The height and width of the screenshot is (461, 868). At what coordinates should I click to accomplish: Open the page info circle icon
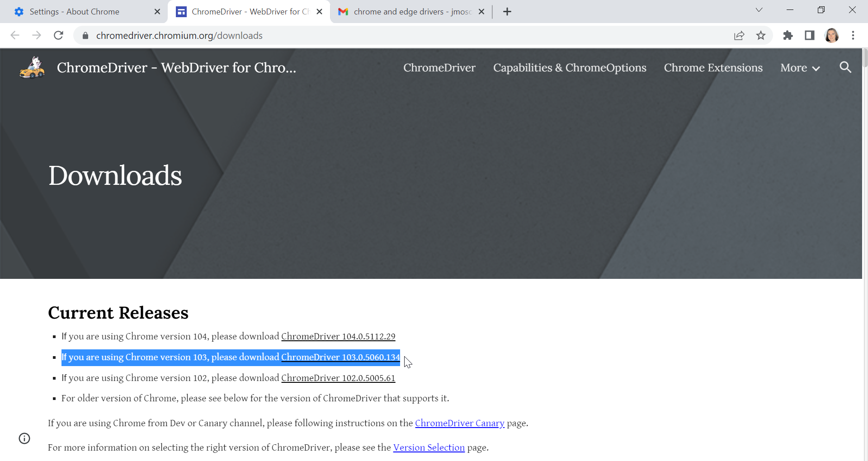click(24, 438)
